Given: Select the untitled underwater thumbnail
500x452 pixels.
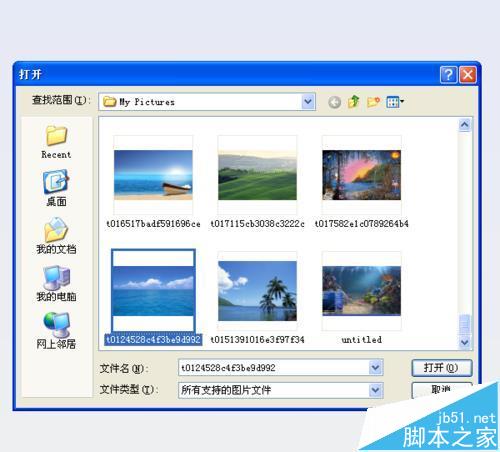Looking at the screenshot, I should (362, 291).
